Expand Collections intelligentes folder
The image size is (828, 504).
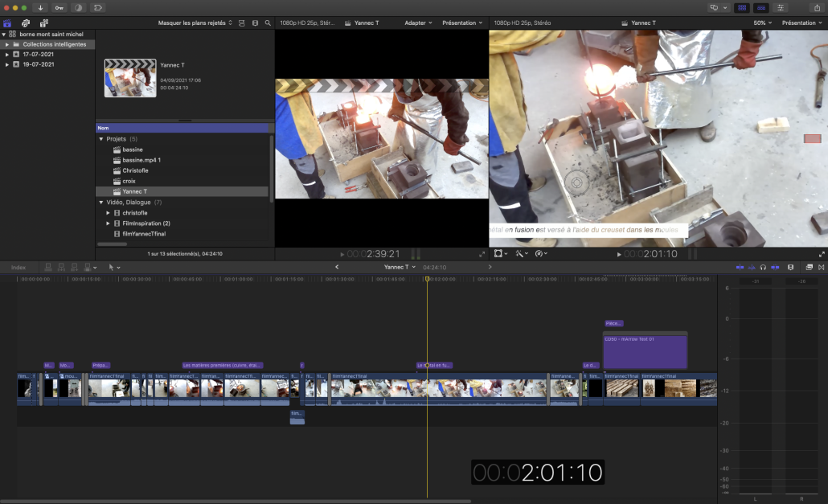point(7,45)
